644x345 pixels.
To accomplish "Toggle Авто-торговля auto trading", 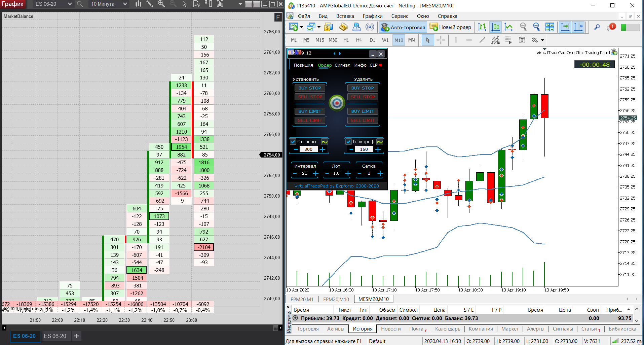I will point(403,27).
